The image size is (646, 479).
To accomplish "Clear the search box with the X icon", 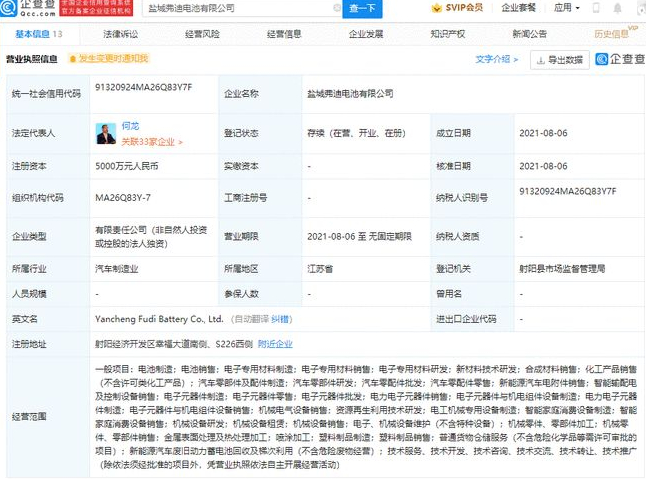I will (337, 7).
